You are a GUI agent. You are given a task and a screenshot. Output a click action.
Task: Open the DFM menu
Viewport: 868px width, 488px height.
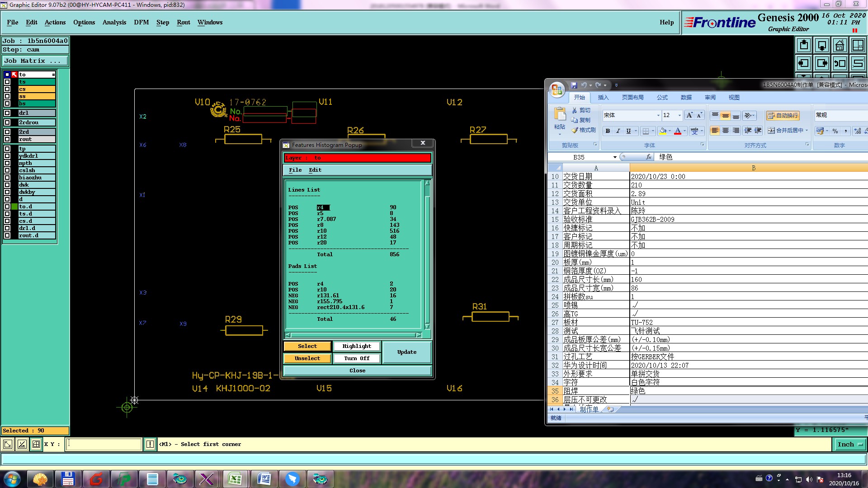pyautogui.click(x=141, y=22)
